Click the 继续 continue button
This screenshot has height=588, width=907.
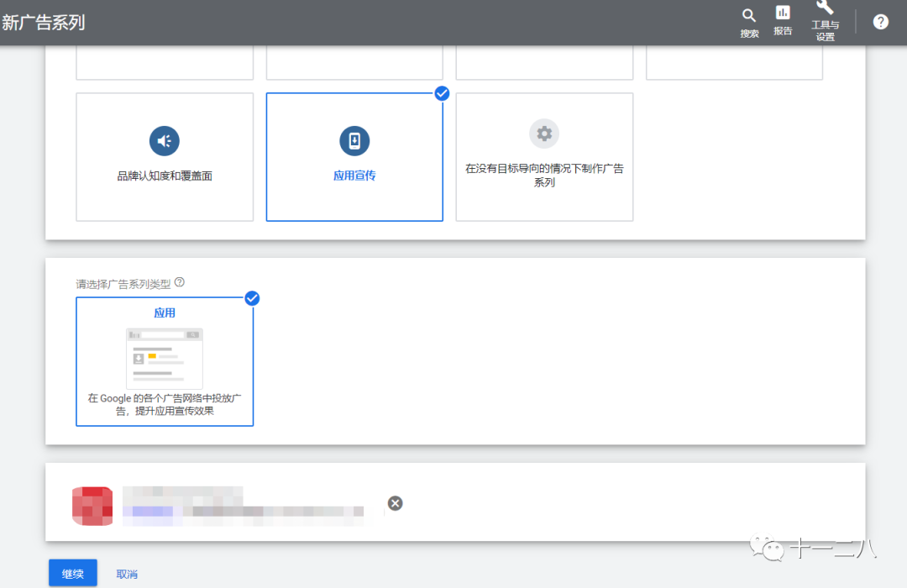tap(72, 573)
